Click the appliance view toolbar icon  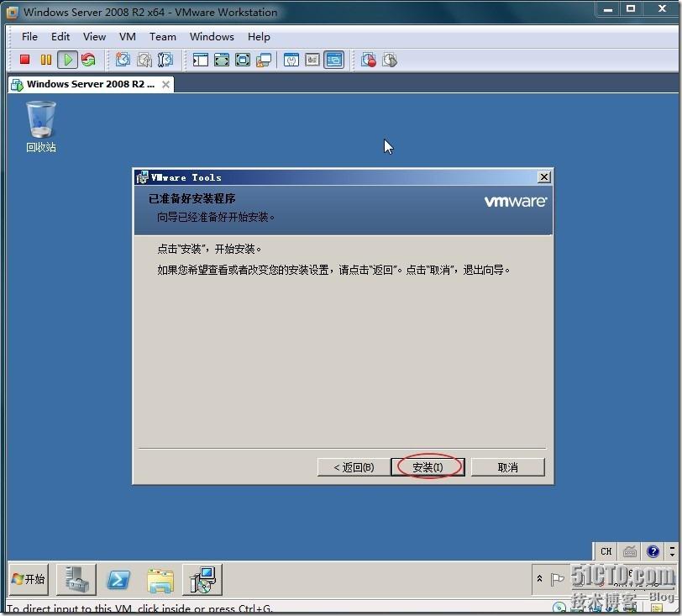coord(312,60)
